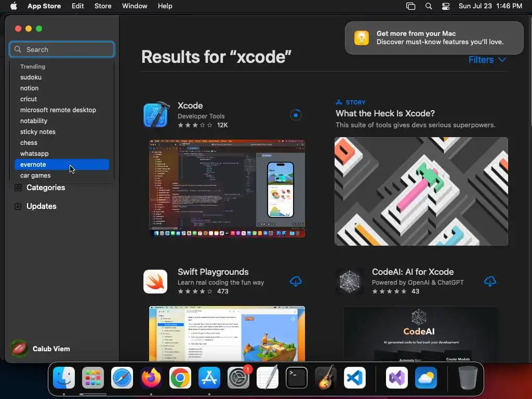Click the App Store icon in Dock
Screen dimensions: 532x399
point(209,377)
